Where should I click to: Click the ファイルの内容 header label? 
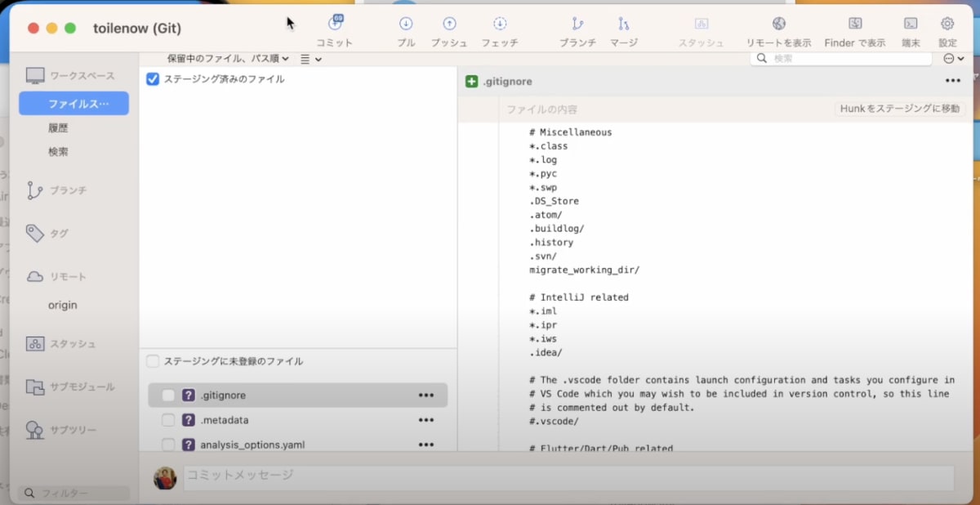tap(541, 109)
